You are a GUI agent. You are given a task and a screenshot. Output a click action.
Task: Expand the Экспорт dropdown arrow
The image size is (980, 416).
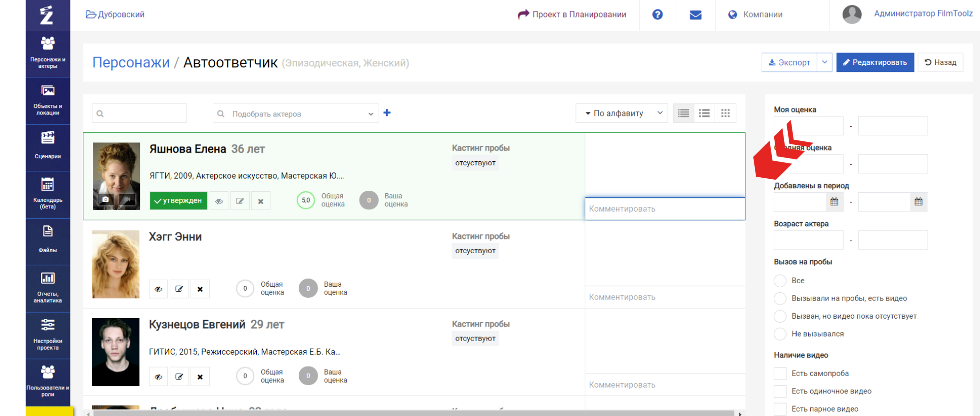[825, 62]
